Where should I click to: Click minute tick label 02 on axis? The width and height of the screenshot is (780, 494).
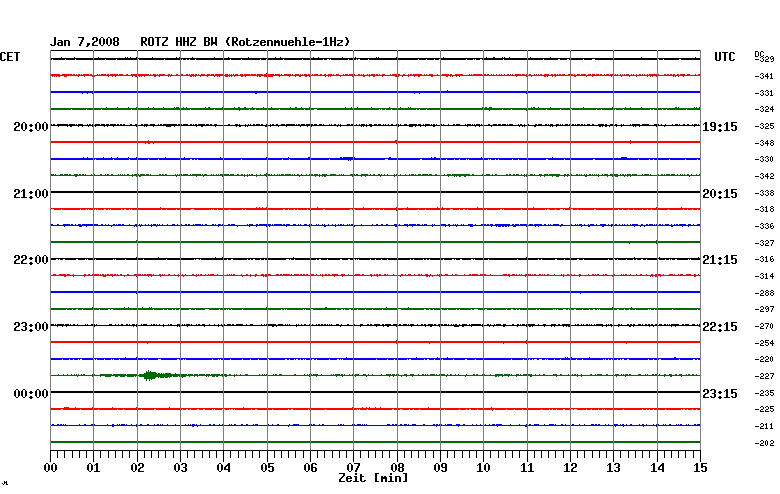137,468
